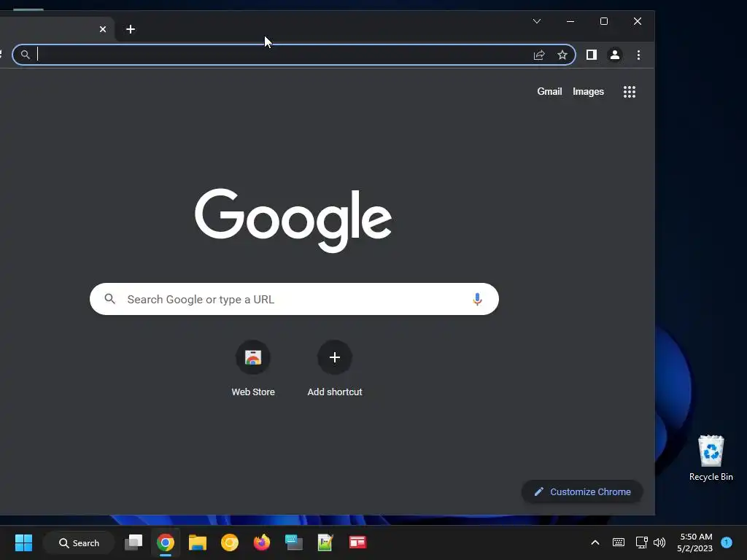Open the Web Store shortcut

253,369
